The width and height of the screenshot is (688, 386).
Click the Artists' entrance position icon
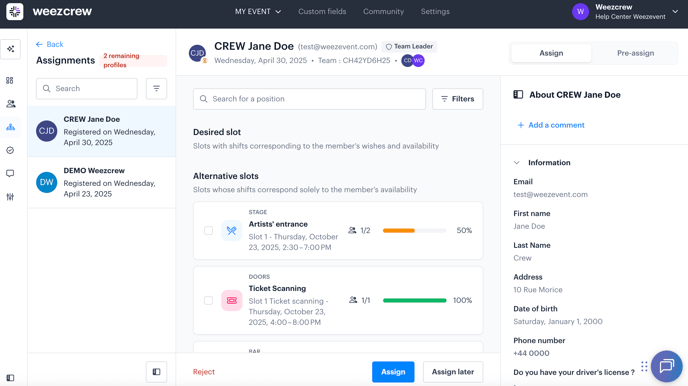[x=232, y=230]
